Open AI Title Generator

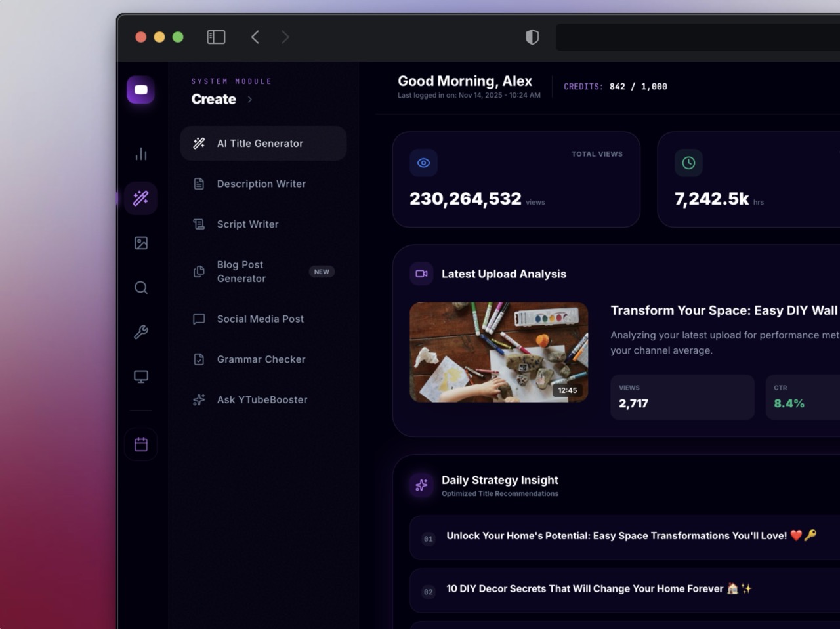pos(263,143)
